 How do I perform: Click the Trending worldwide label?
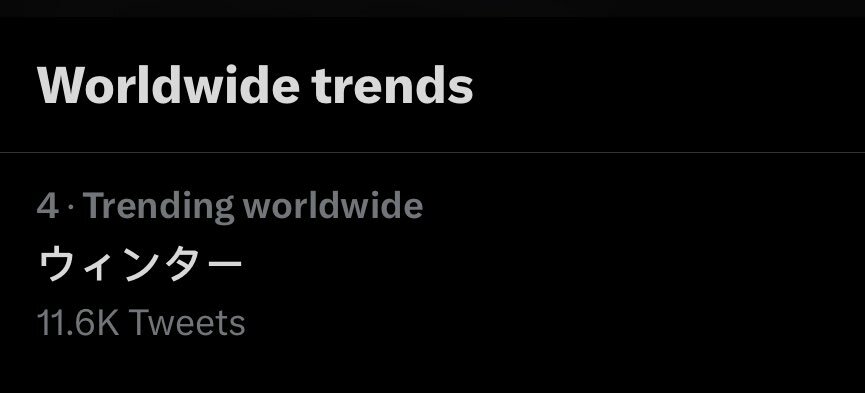coord(253,206)
